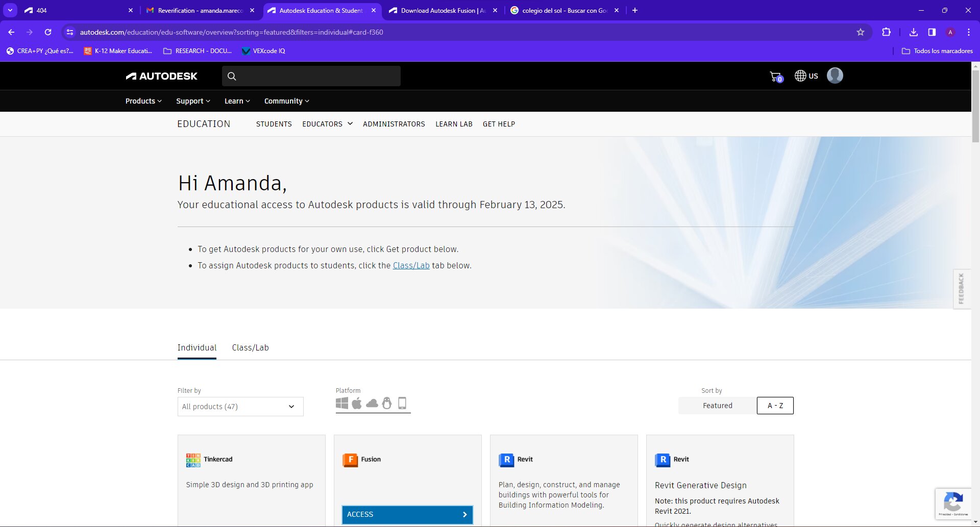The width and height of the screenshot is (980, 527).
Task: View site information icon in address bar
Action: point(70,32)
